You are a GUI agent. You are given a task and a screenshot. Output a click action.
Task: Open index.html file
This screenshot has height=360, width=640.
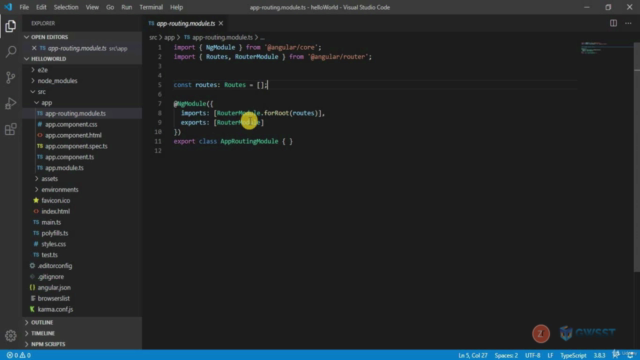click(x=82, y=211)
